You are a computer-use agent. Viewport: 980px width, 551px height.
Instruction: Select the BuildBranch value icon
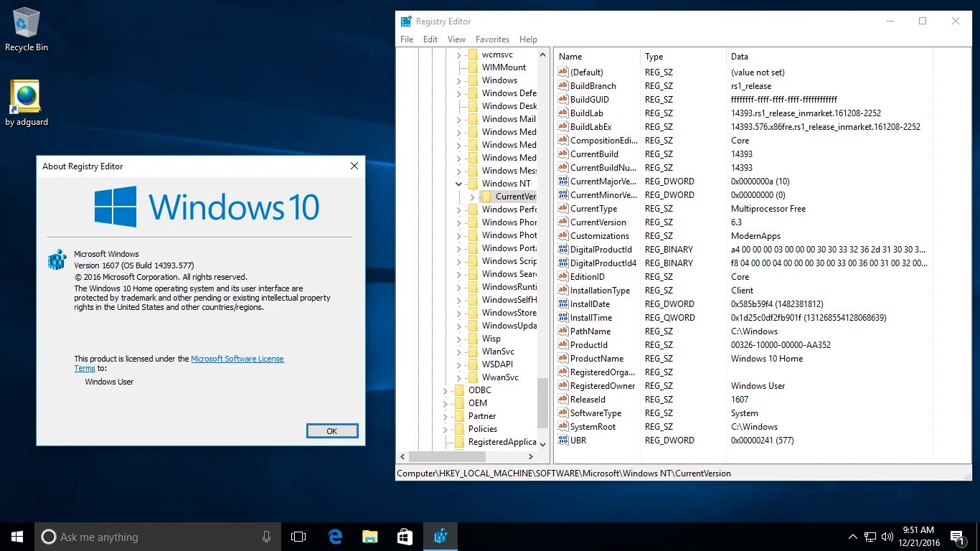(563, 86)
